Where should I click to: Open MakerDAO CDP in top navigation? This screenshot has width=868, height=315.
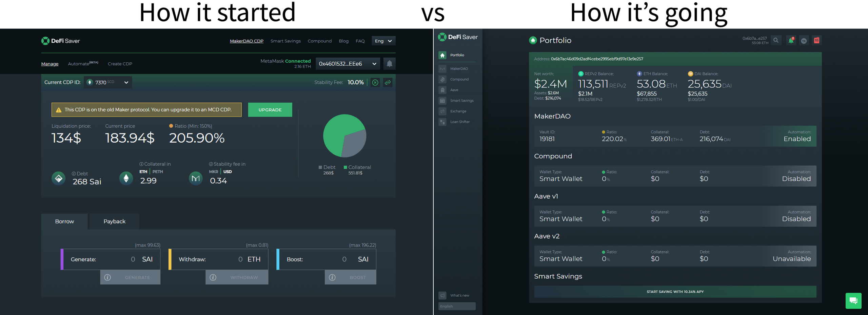pos(246,41)
